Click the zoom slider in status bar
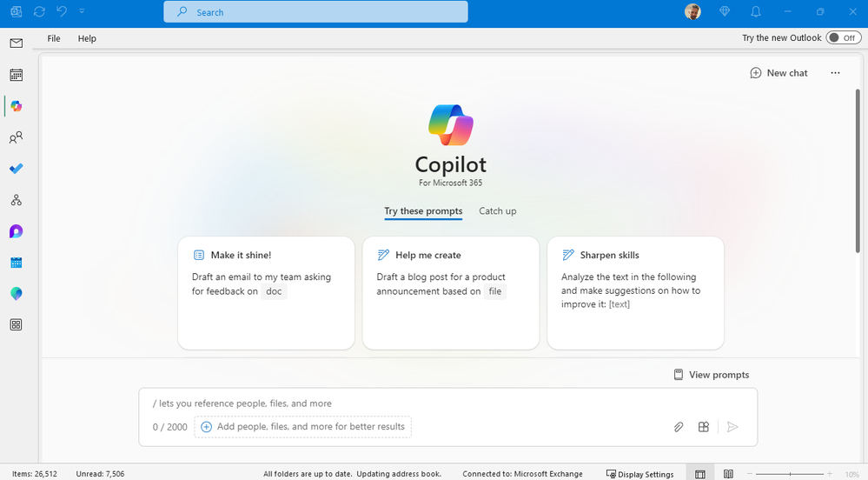 [x=790, y=474]
